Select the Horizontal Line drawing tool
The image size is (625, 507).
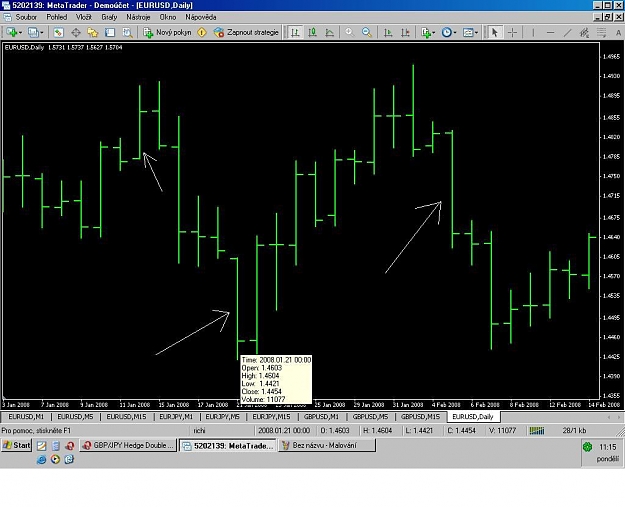point(550,32)
